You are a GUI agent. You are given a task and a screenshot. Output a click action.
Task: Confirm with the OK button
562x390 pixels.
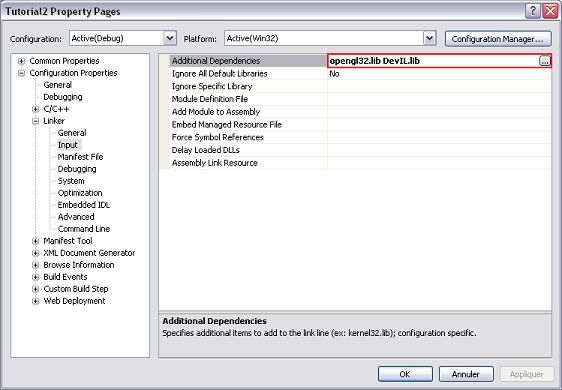405,374
